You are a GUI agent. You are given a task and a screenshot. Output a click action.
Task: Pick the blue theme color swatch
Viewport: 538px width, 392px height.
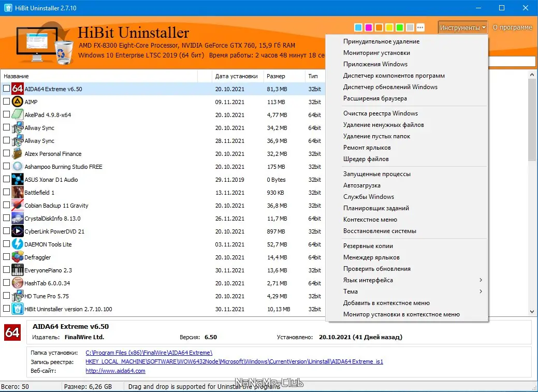[x=358, y=27]
